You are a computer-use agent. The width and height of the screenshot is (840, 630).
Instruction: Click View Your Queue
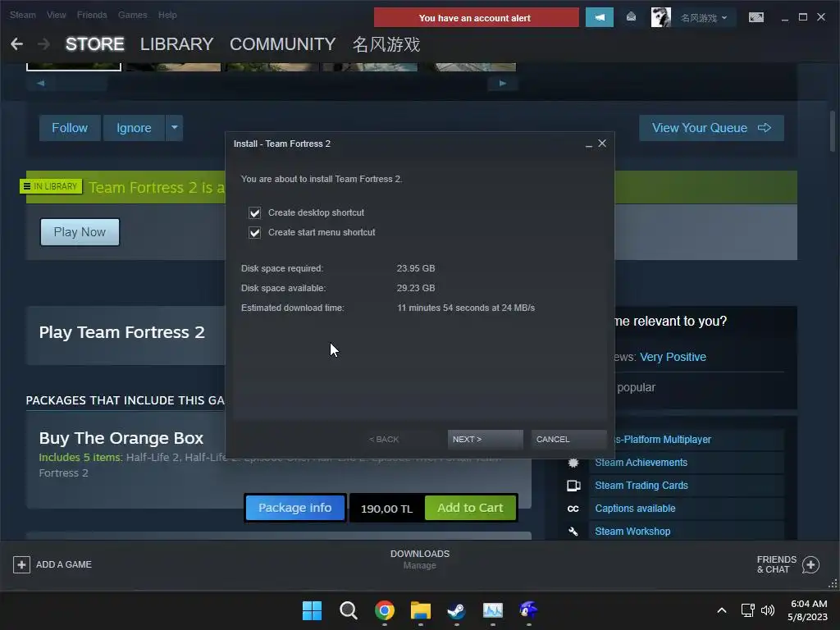[711, 128]
